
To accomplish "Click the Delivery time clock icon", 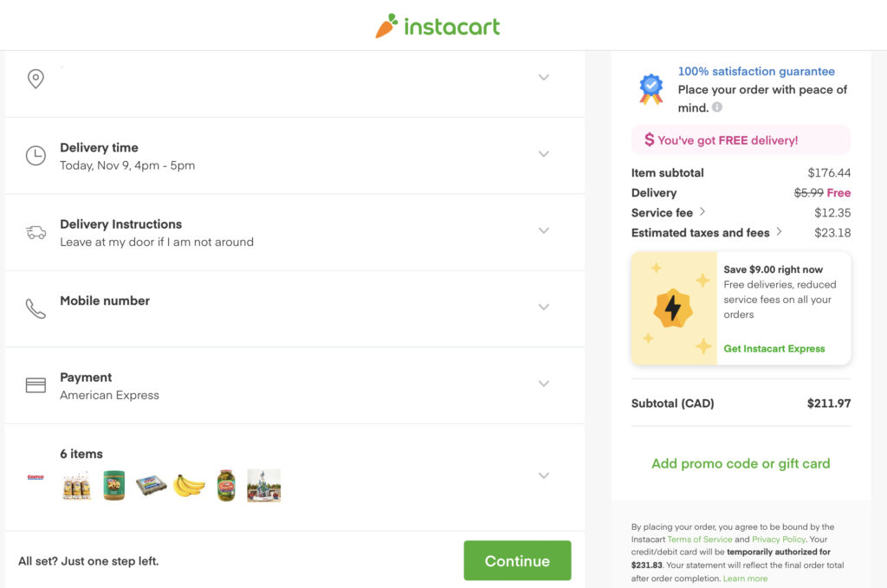I will tap(36, 156).
